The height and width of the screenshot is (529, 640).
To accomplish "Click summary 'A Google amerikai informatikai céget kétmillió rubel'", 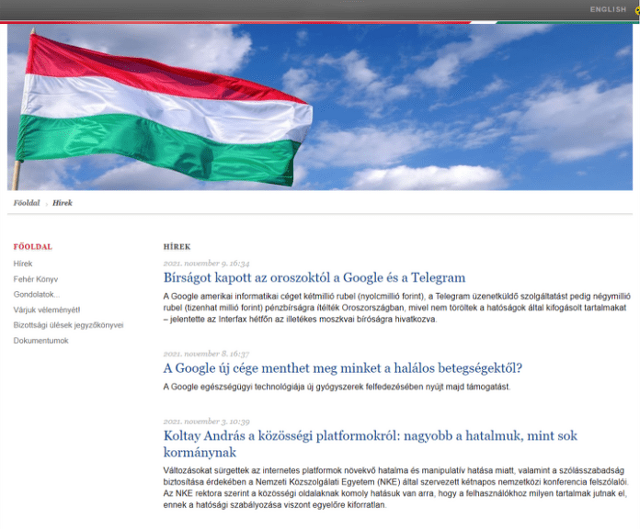I will tap(397, 308).
